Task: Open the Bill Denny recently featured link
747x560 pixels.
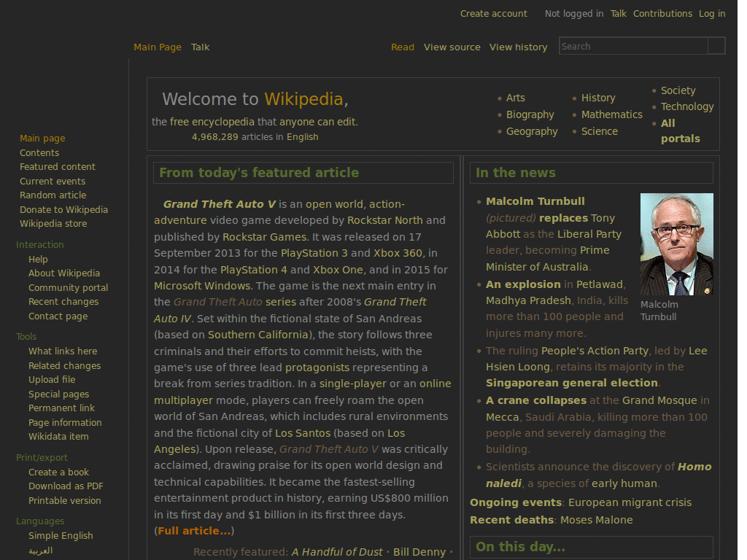Action: point(419,553)
